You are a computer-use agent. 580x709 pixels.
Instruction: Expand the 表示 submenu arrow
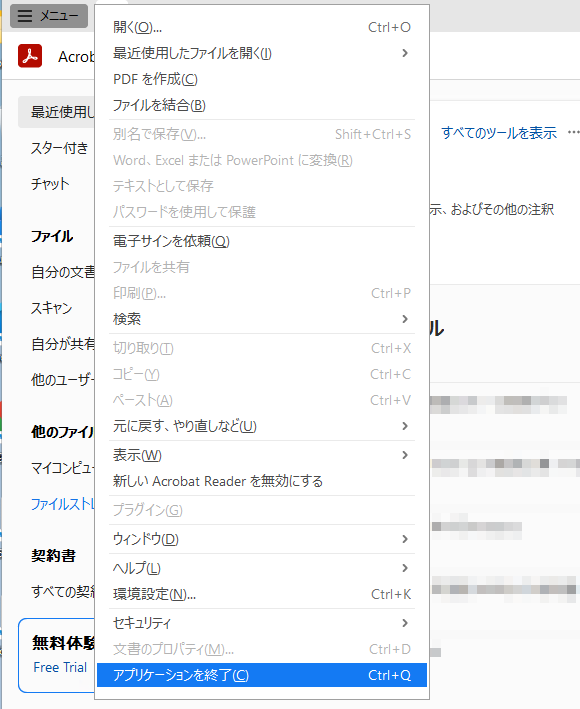405,455
